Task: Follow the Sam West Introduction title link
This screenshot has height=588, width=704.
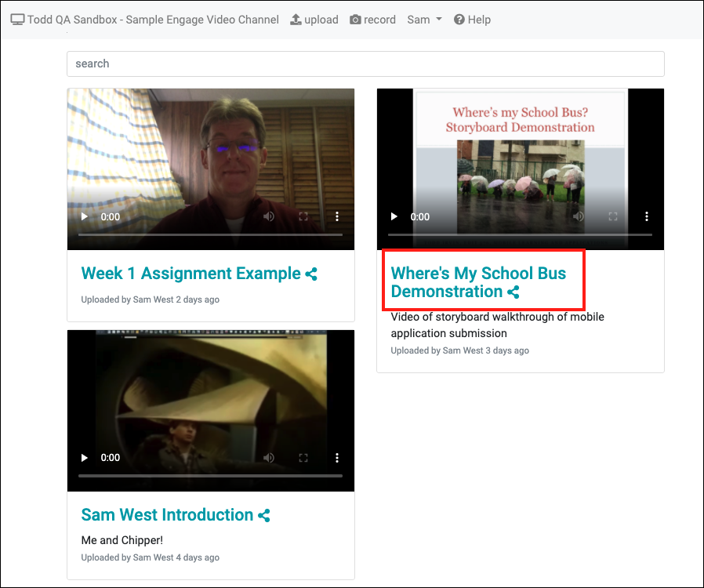Action: [166, 515]
